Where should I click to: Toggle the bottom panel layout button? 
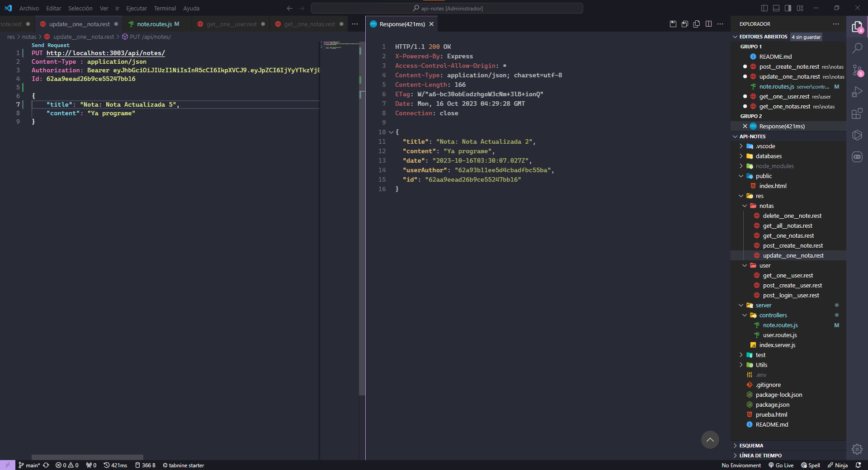(776, 8)
